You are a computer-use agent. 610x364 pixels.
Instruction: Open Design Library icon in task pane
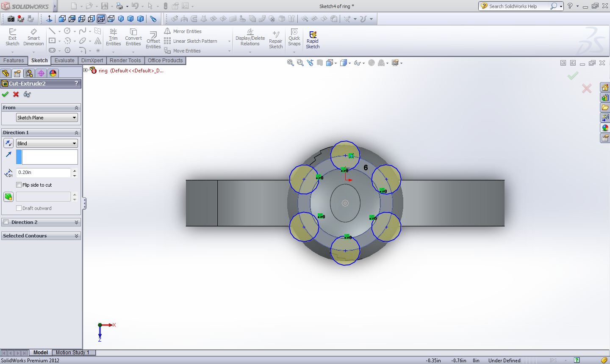click(605, 98)
